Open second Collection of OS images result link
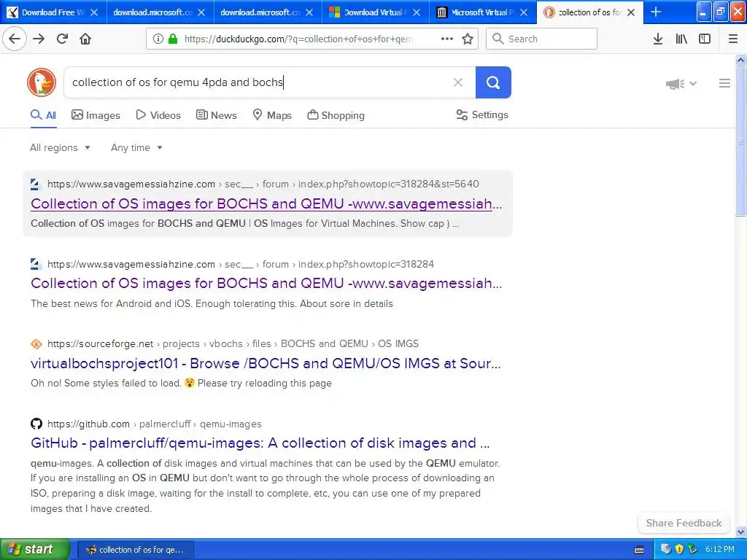Screen dimensions: 747x560 (266, 284)
